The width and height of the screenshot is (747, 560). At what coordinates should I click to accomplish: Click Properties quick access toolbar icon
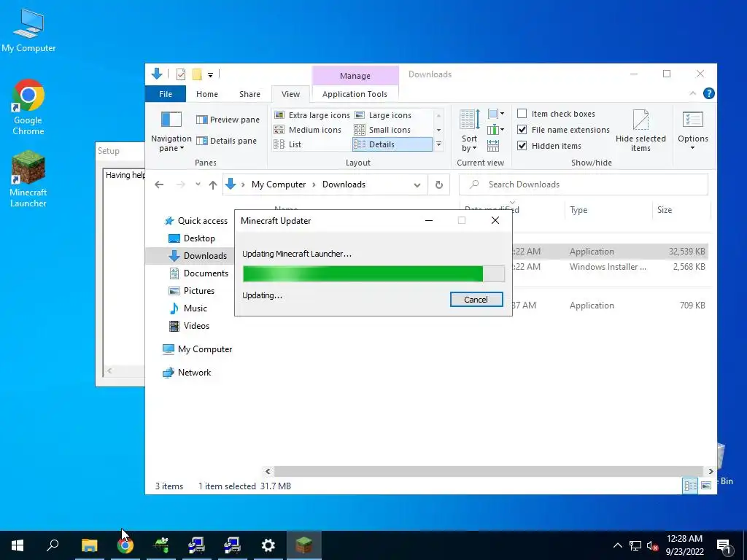(x=181, y=74)
